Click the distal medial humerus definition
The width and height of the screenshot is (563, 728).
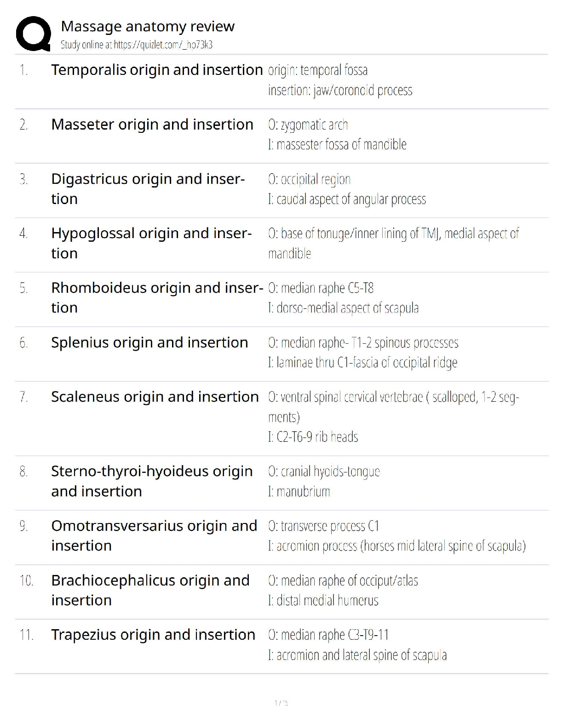(x=323, y=600)
